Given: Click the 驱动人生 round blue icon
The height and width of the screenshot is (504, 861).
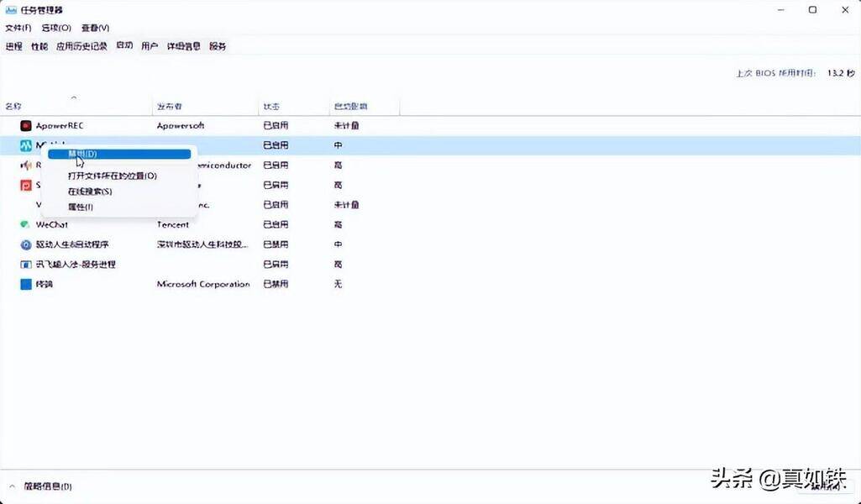Looking at the screenshot, I should (x=26, y=244).
